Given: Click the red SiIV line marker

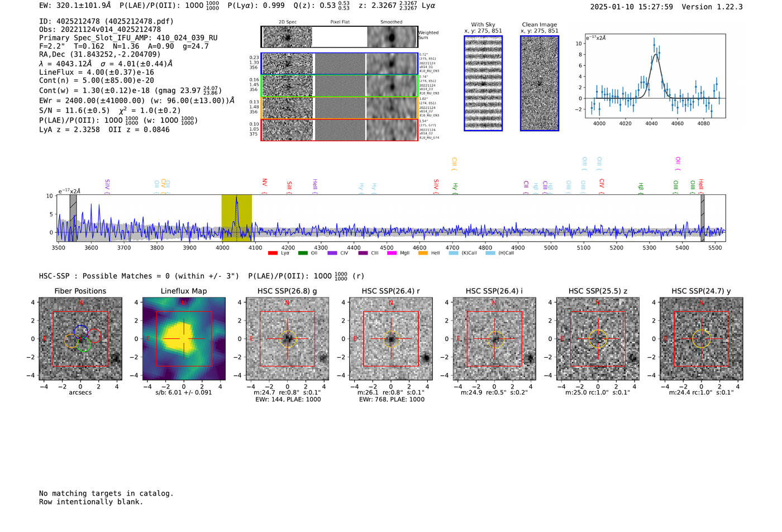Looking at the screenshot, I should (x=436, y=186).
